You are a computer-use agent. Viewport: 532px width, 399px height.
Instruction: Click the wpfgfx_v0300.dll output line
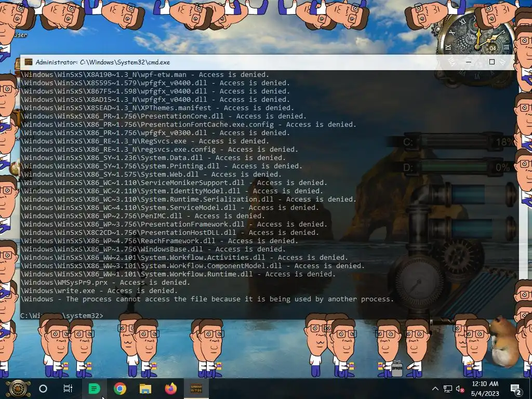click(155, 132)
